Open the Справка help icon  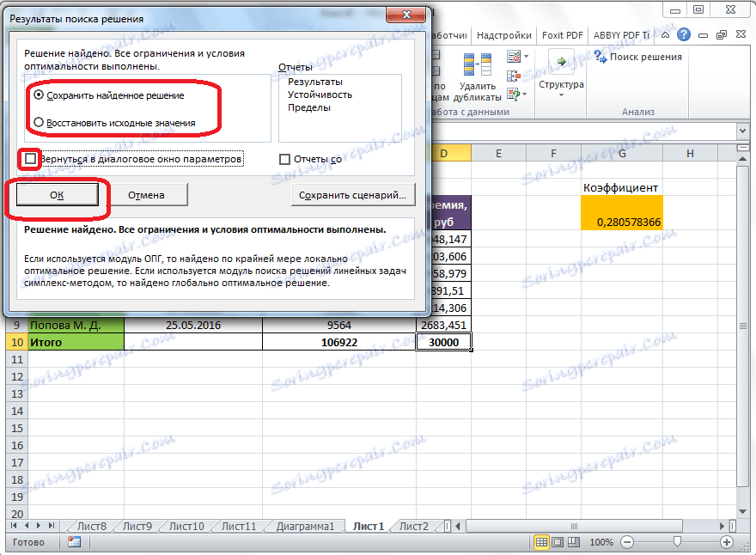(684, 34)
